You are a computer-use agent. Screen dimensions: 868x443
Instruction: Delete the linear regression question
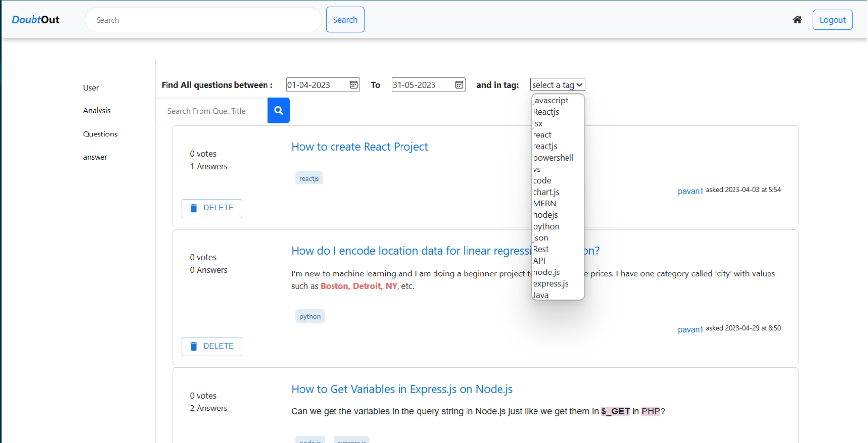pos(212,346)
